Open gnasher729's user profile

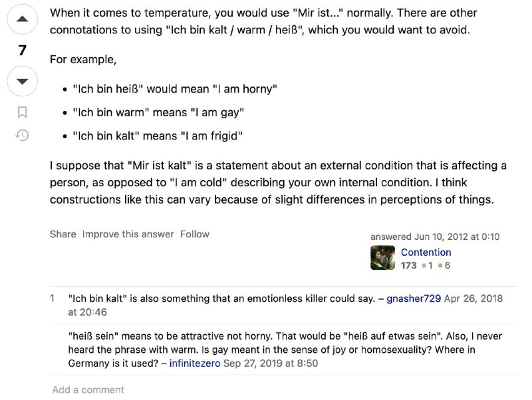pos(413,298)
